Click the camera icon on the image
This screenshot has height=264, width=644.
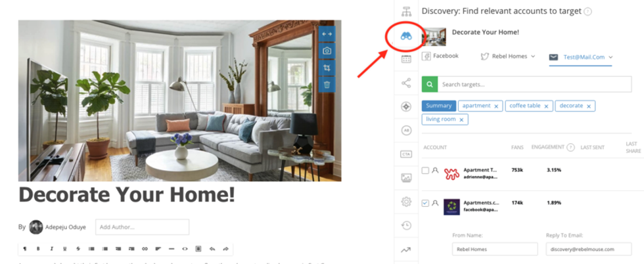pyautogui.click(x=327, y=51)
